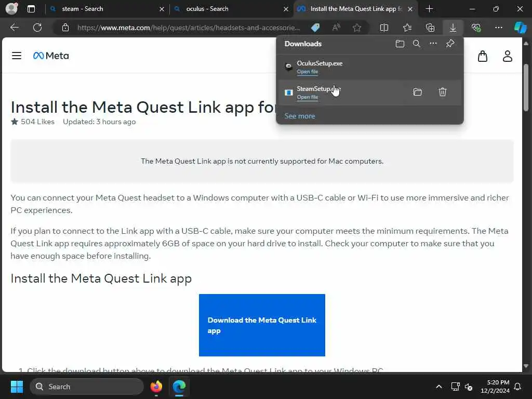
Task: Open the Favorites list
Action: pyautogui.click(x=407, y=28)
